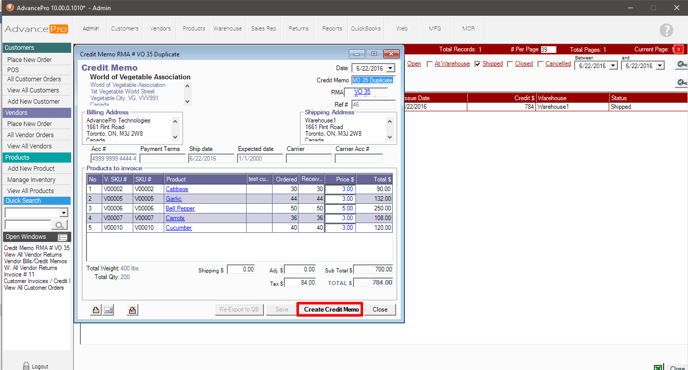Expand the Between start date dropdown
Viewport: 688px width, 370px height.
click(x=613, y=66)
